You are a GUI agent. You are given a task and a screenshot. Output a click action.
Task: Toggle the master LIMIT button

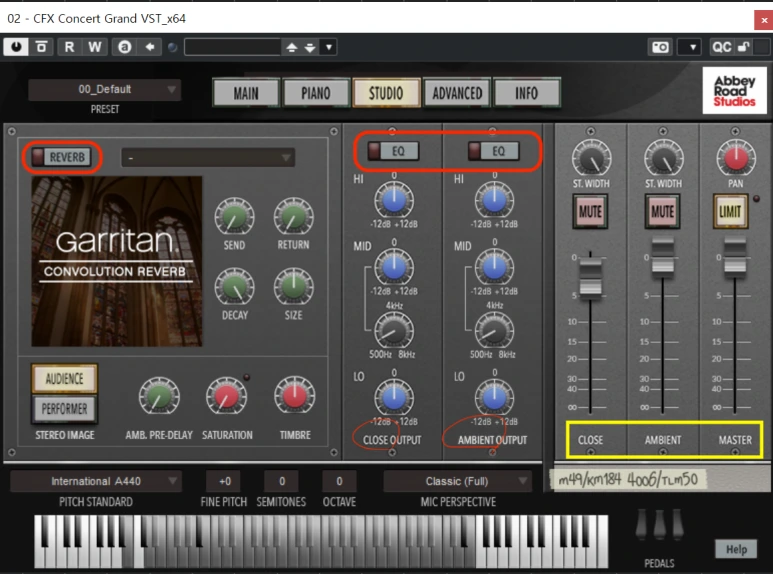[x=730, y=212]
